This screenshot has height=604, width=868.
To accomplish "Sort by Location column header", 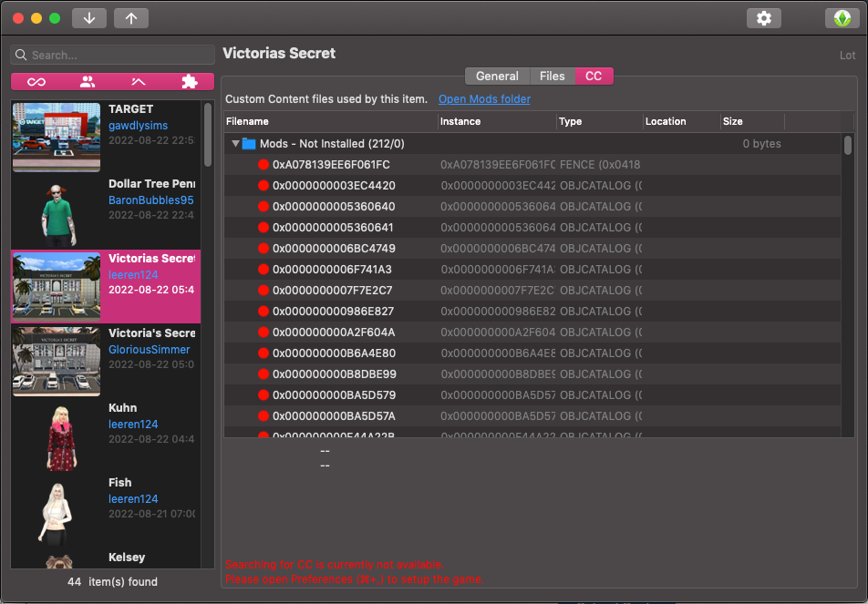I will [681, 121].
